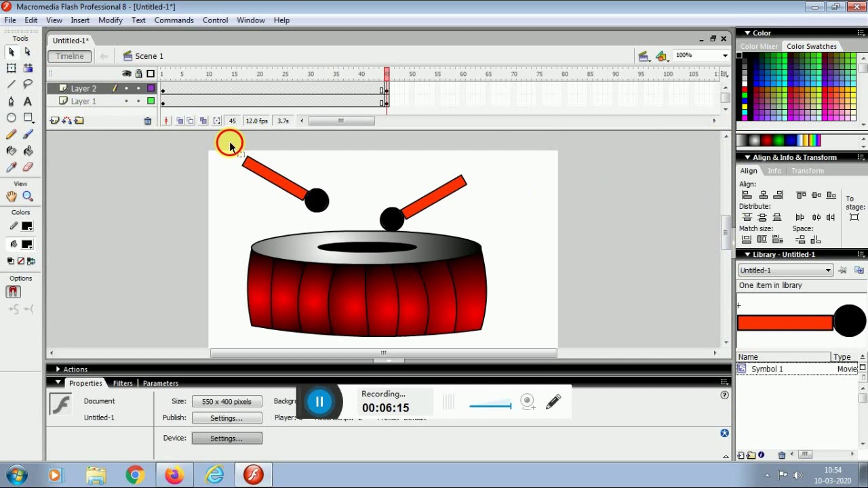868x488 pixels.
Task: Select the Eyedropper tool
Action: [12, 167]
